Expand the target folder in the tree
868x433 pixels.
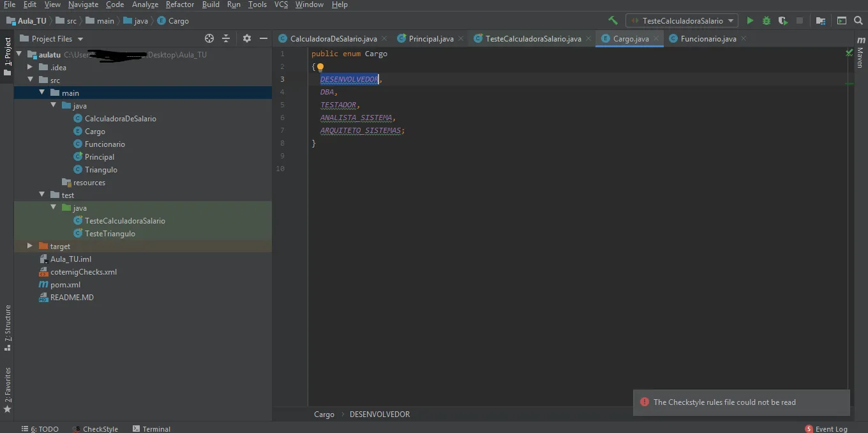pyautogui.click(x=30, y=246)
